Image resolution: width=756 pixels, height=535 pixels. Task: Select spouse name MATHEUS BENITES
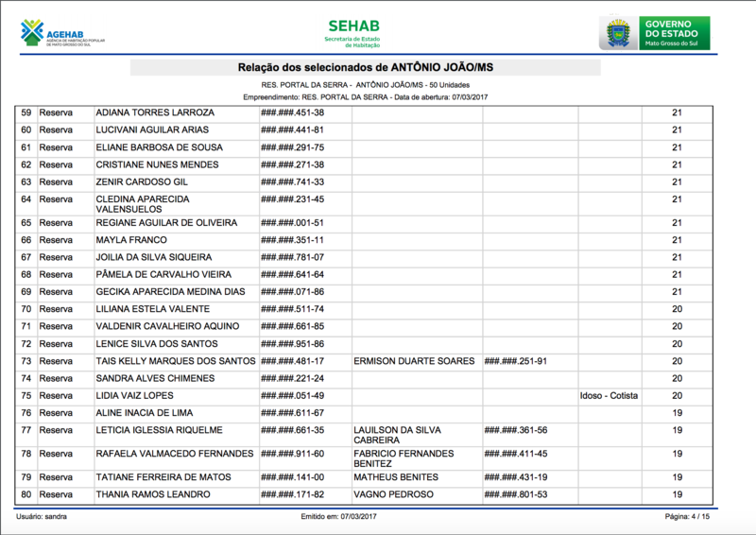[x=396, y=477]
